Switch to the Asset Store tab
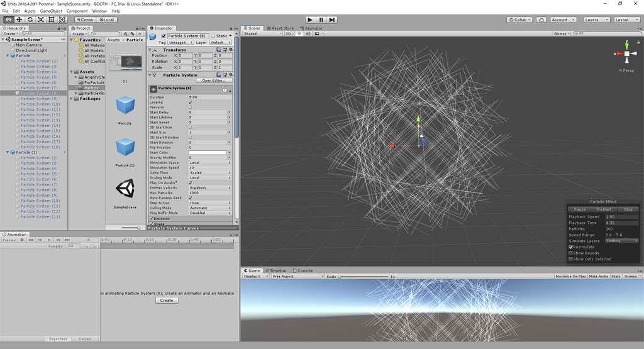The width and height of the screenshot is (644, 349). [280, 28]
